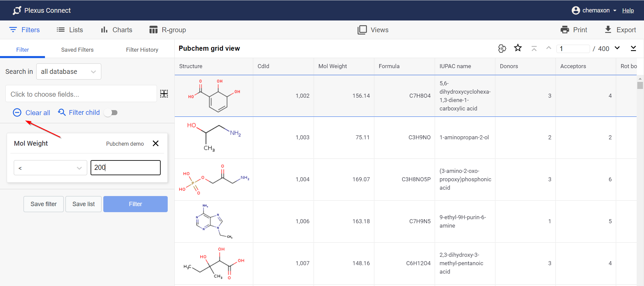The image size is (644, 286).
Task: Open the chemaxon user menu
Action: click(x=594, y=10)
